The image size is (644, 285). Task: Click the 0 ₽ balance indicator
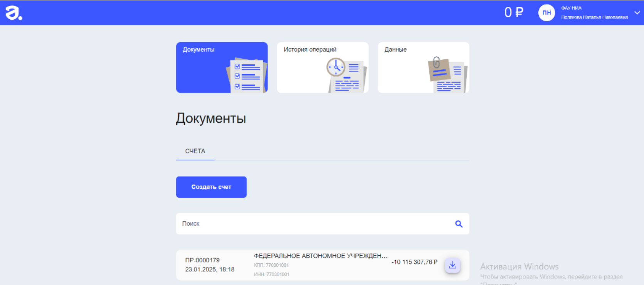tap(514, 13)
